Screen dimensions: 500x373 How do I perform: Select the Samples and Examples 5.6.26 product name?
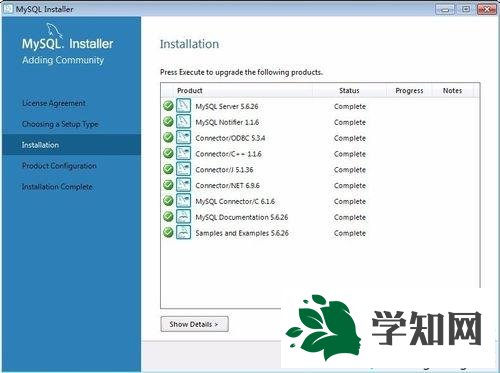click(242, 233)
